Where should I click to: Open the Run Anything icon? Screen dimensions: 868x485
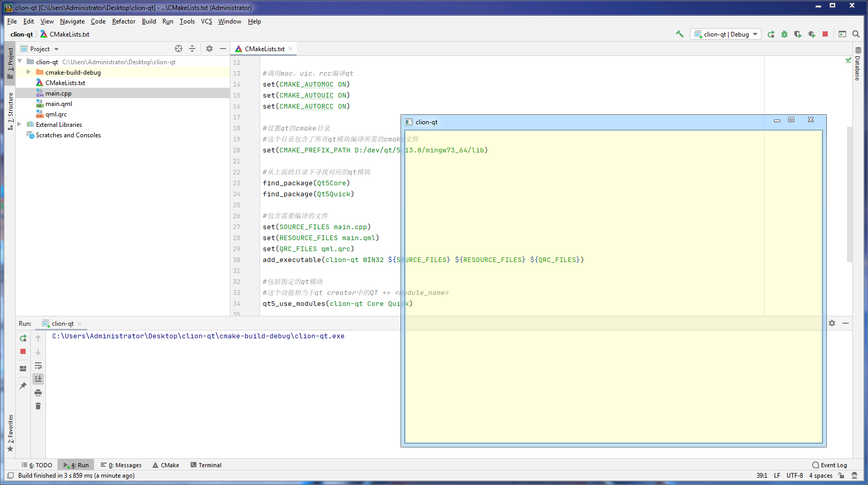(842, 34)
